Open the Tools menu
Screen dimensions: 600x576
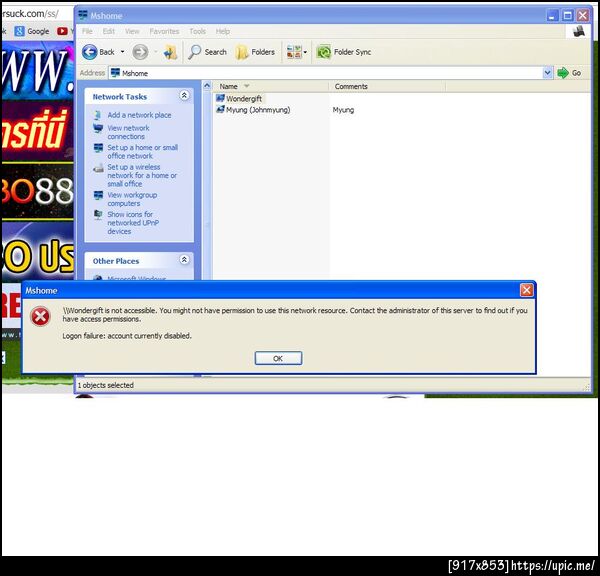[x=197, y=31]
